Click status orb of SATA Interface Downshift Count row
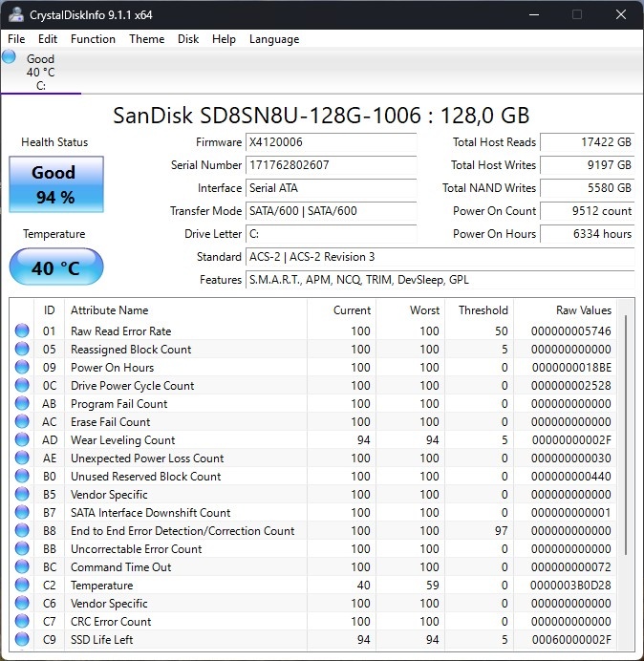644x661 pixels. [22, 512]
